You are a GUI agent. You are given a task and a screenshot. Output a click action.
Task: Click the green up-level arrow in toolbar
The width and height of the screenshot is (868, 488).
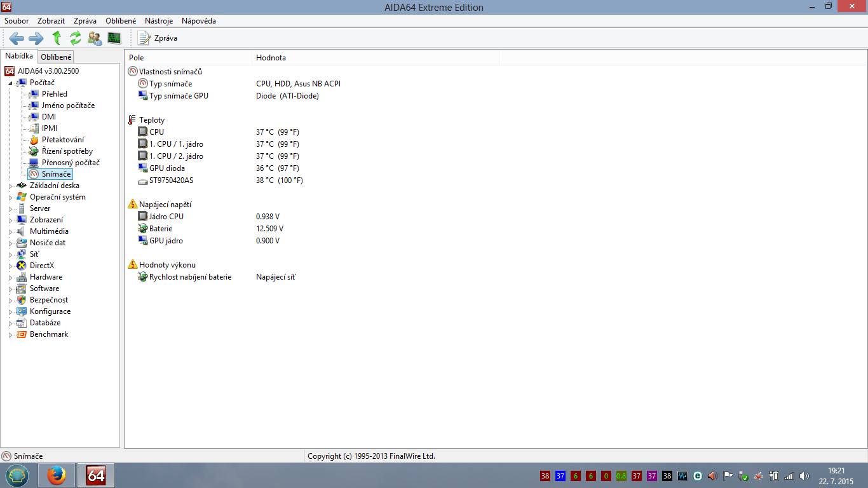[x=57, y=38]
